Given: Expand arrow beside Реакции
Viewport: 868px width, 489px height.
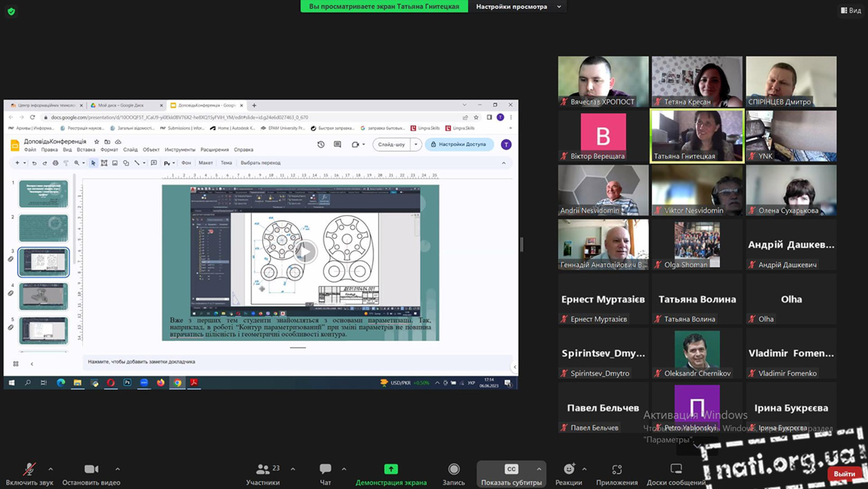Looking at the screenshot, I should [x=584, y=469].
